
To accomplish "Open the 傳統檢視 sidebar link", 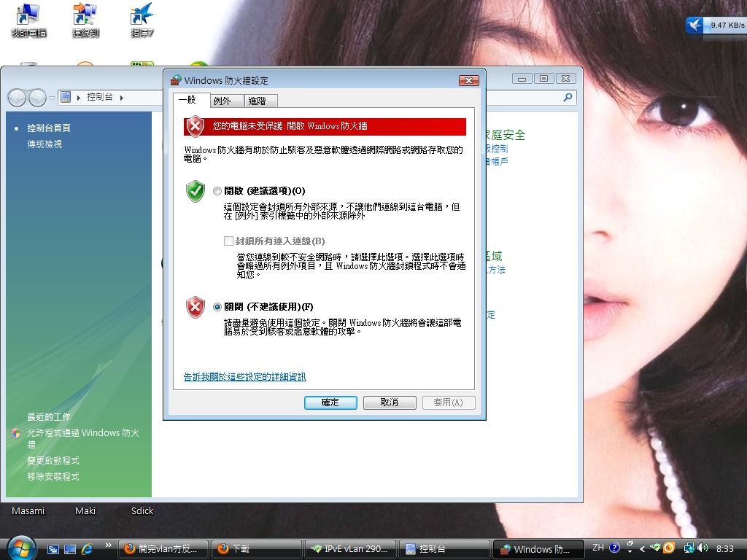I will [x=44, y=144].
